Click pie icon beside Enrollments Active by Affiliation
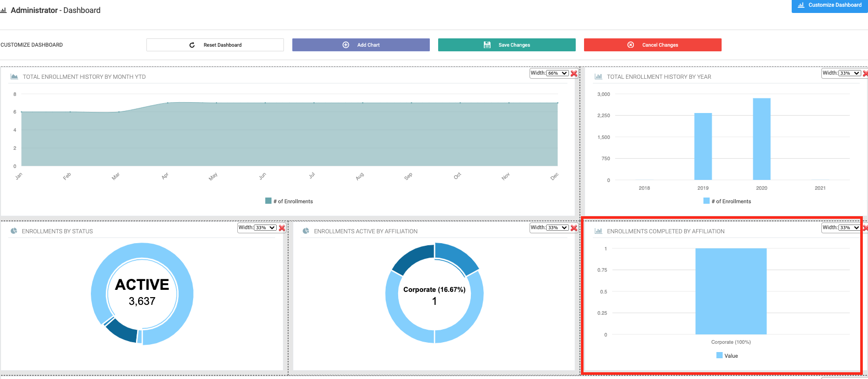This screenshot has width=868, height=379. point(306,231)
